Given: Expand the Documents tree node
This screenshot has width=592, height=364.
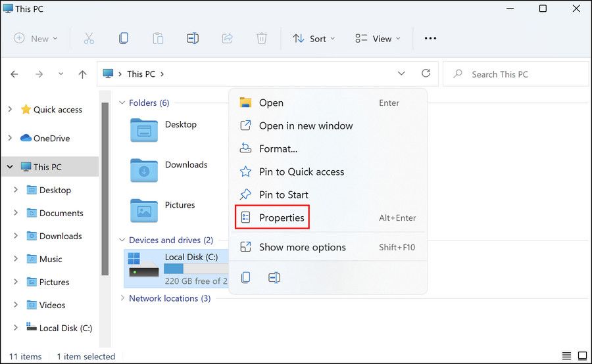Looking at the screenshot, I should (x=16, y=213).
